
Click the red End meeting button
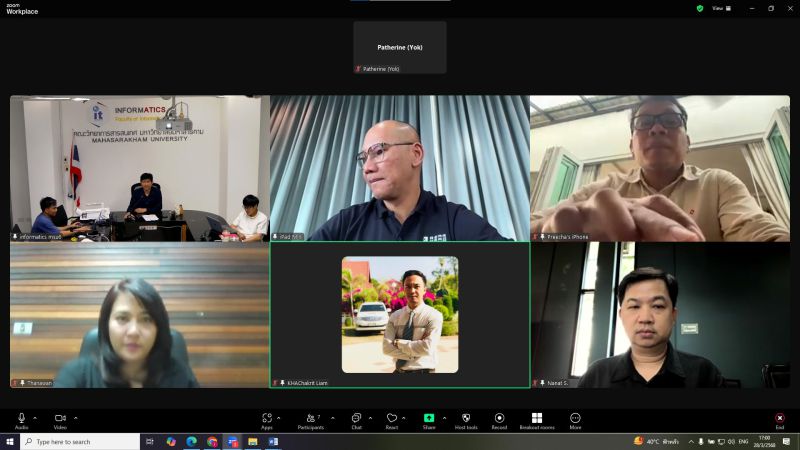click(x=780, y=418)
